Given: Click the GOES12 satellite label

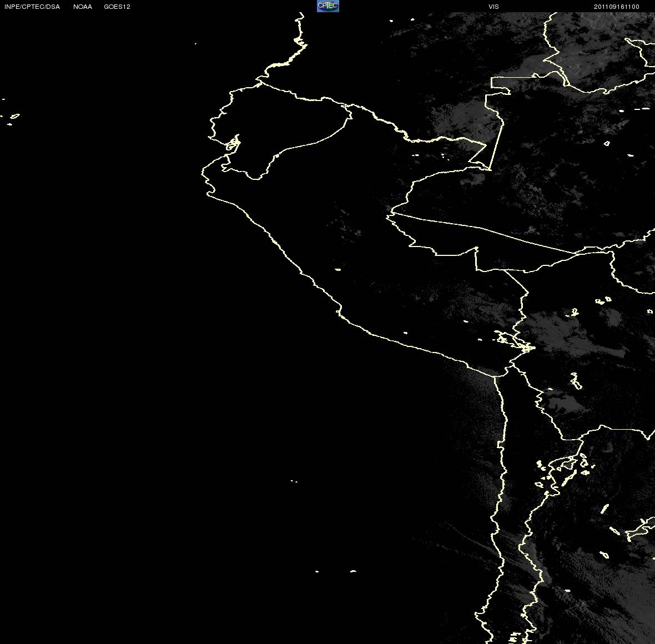Looking at the screenshot, I should 117,7.
